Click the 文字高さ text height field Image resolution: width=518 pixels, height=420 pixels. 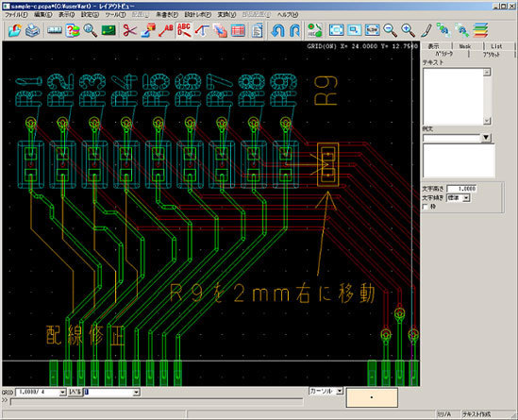tap(461, 189)
